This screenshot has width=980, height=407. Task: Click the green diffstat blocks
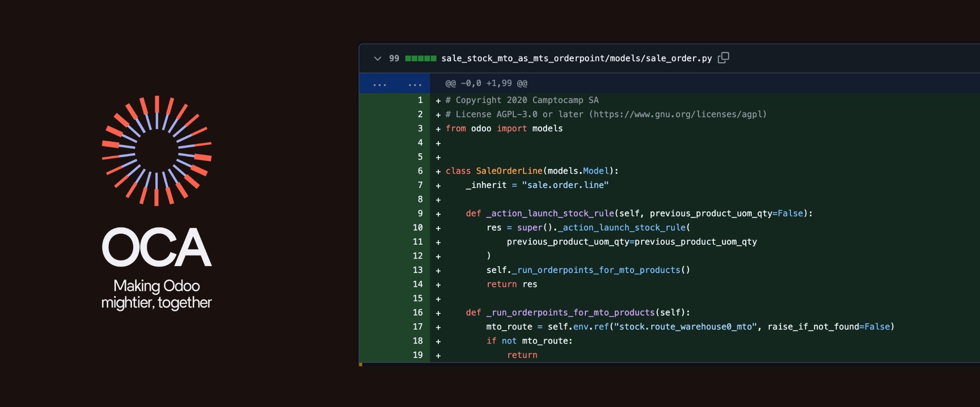(x=421, y=58)
